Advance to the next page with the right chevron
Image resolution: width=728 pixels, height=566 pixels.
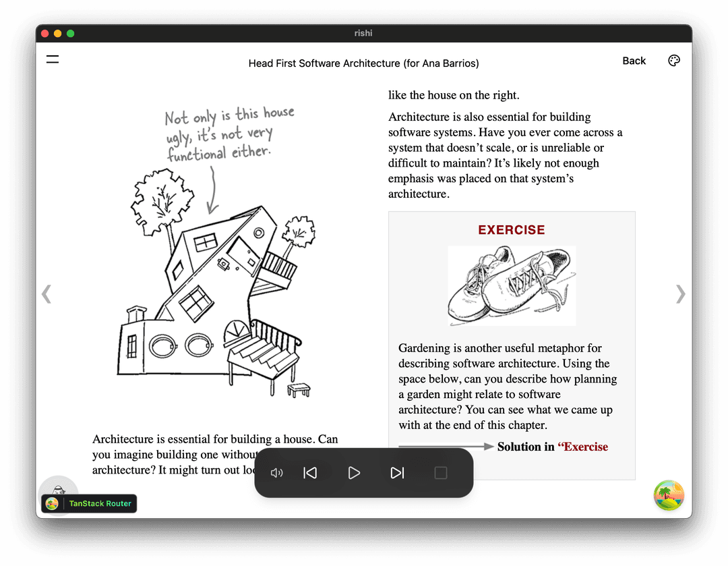pyautogui.click(x=681, y=294)
